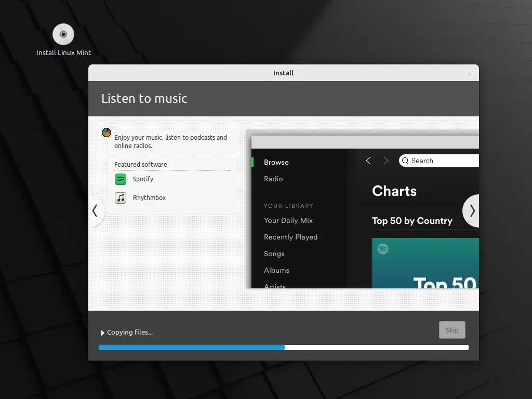
Task: Click the installation progress bar
Action: click(284, 348)
